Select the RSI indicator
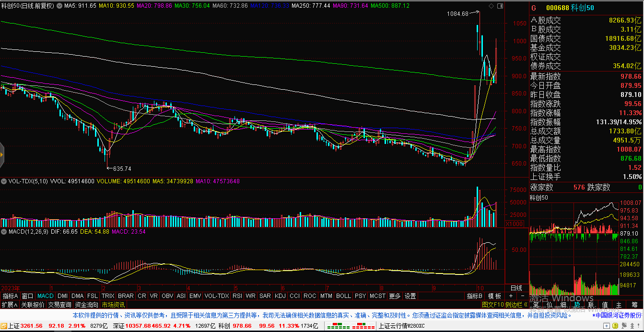The image size is (644, 332). [x=237, y=296]
